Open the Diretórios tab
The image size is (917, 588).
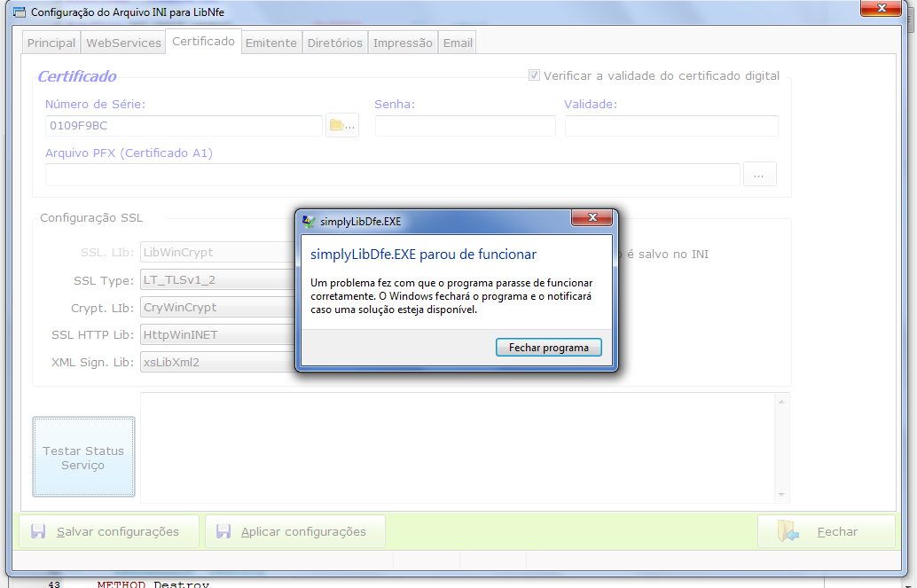[335, 43]
